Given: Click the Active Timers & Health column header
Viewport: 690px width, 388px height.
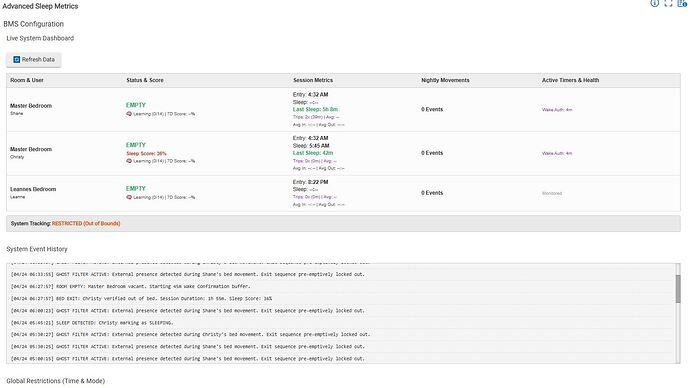Looking at the screenshot, I should 570,80.
